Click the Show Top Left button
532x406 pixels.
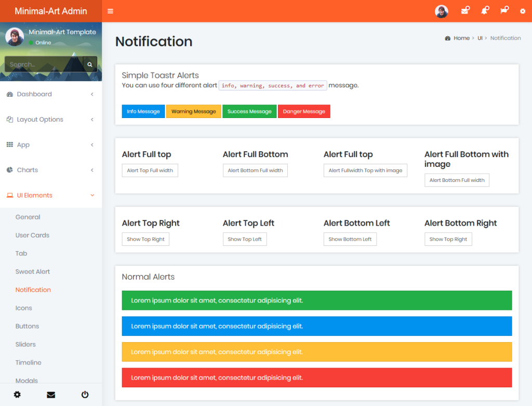(245, 239)
